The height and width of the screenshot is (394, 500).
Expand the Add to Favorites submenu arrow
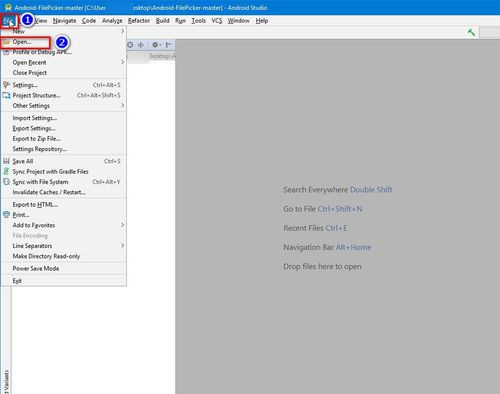point(122,225)
